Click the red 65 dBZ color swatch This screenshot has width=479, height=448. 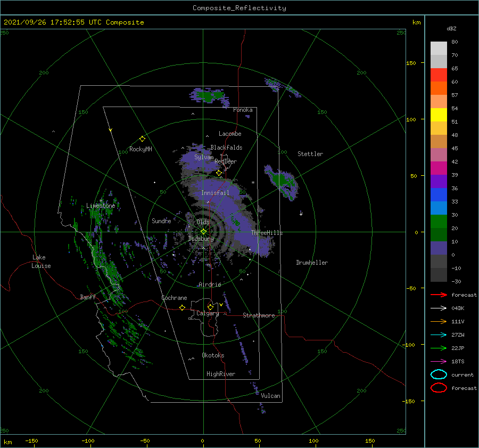[439, 75]
